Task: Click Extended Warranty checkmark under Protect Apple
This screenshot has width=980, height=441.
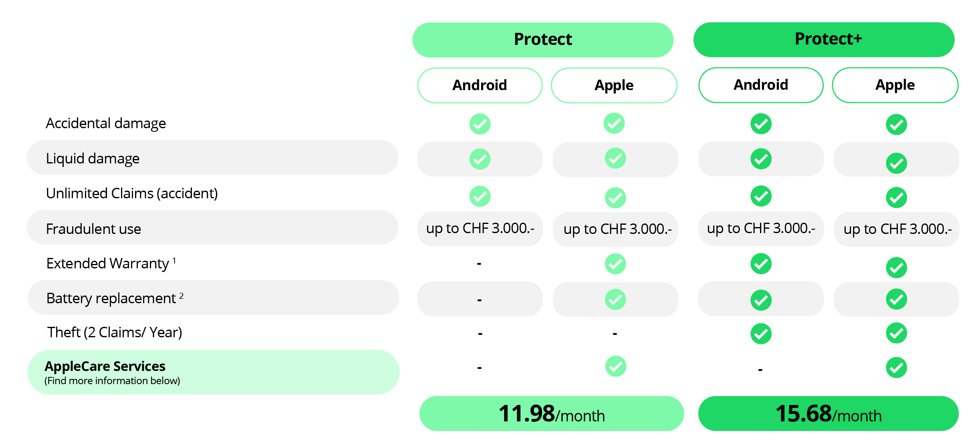Action: [x=615, y=264]
